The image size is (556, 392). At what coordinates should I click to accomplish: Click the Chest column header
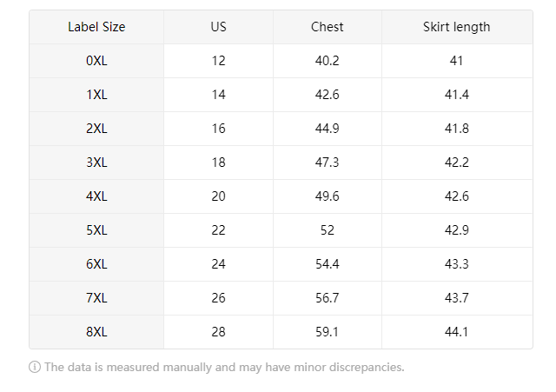pyautogui.click(x=327, y=27)
